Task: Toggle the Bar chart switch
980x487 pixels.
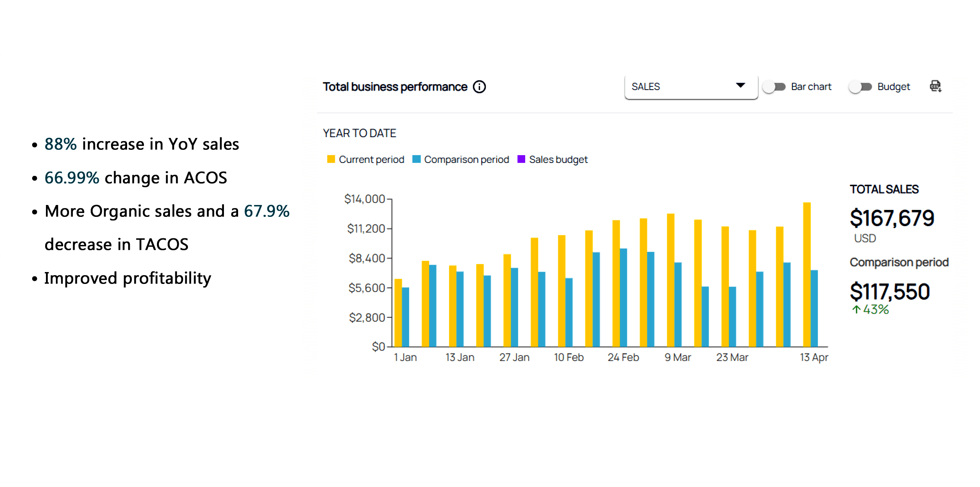Action: (x=774, y=87)
